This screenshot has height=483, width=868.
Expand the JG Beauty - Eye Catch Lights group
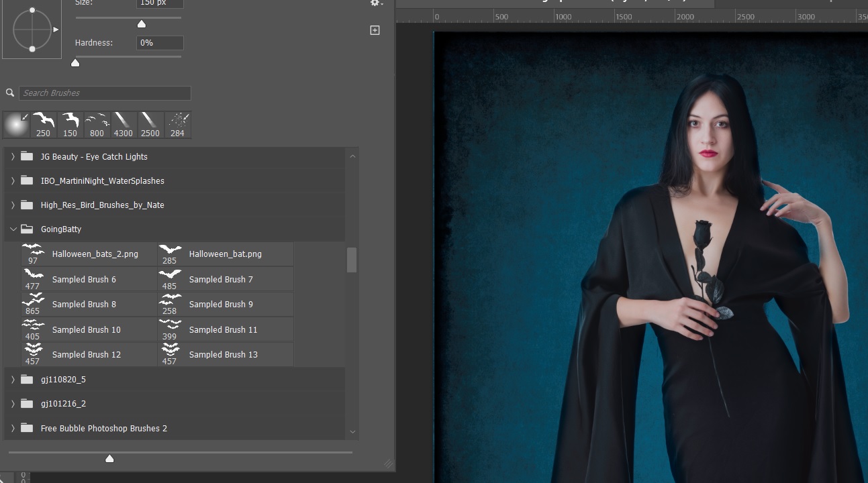coord(13,157)
